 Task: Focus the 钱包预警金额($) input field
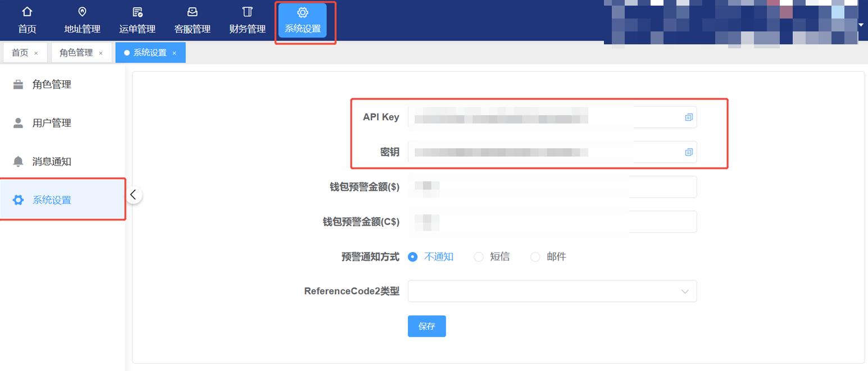pyautogui.click(x=552, y=187)
